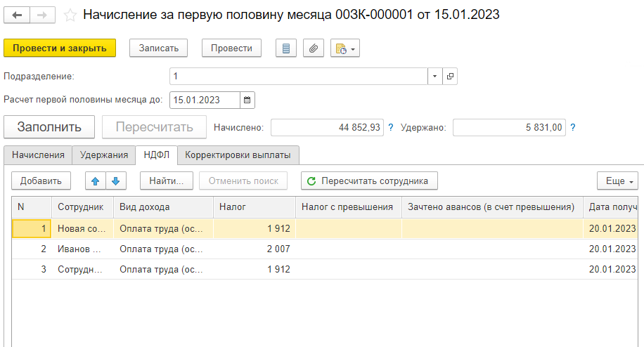This screenshot has width=644, height=347.
Task: Expand the create-based-on dropdown button
Action: [x=344, y=48]
